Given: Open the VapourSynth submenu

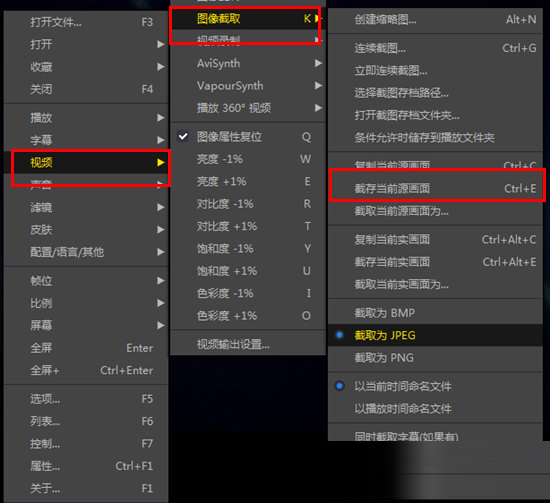Looking at the screenshot, I should tap(248, 86).
